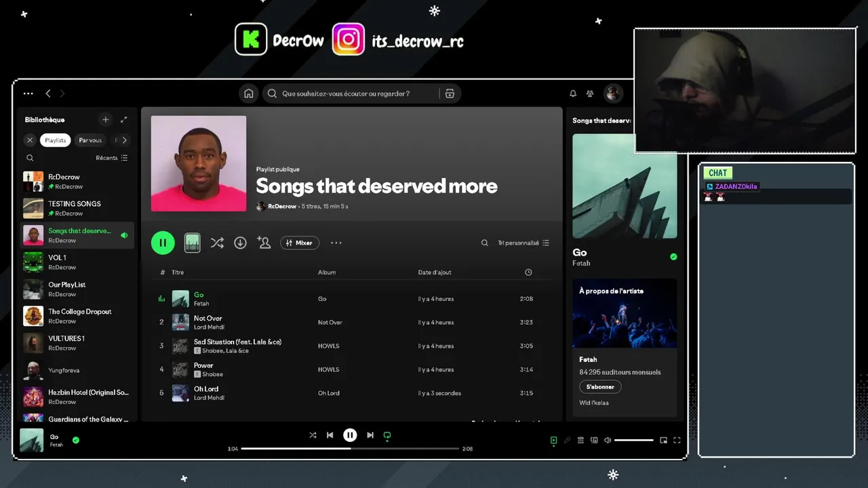The image size is (868, 488).
Task: Open The College Dropout album
Action: tap(77, 316)
